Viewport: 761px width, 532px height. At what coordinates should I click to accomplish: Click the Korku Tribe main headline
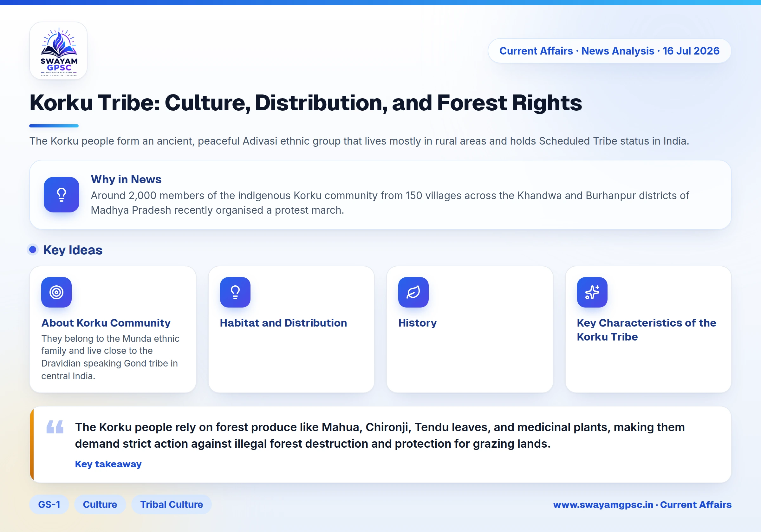coord(306,102)
